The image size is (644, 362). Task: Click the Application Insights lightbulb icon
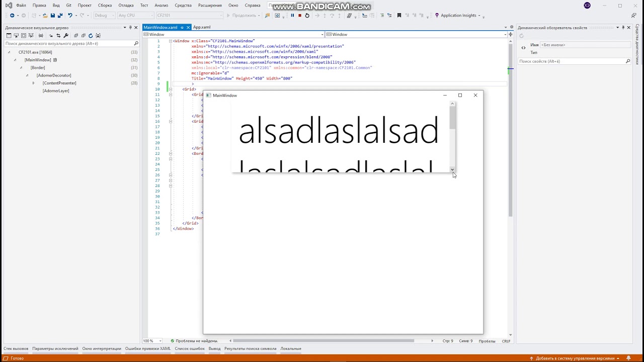point(437,16)
